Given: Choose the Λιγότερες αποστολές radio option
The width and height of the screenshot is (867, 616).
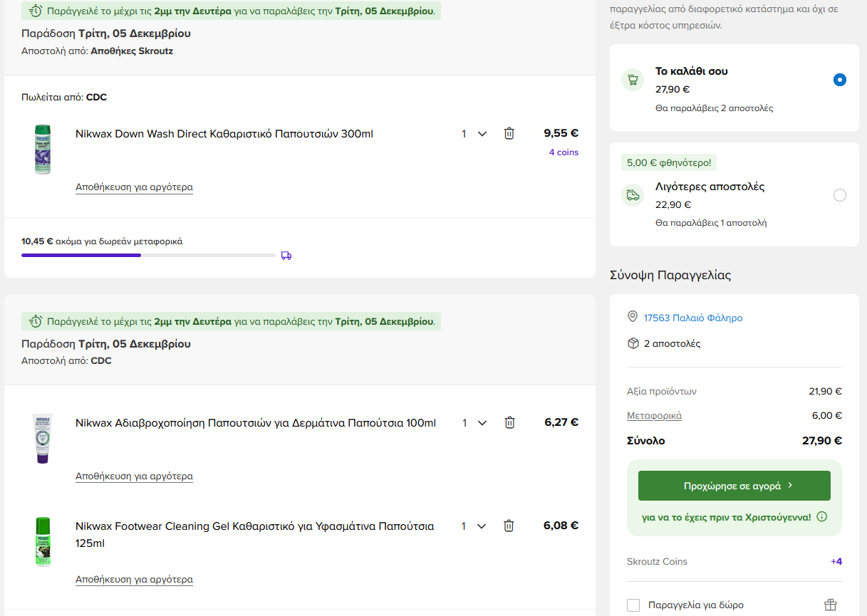Looking at the screenshot, I should coord(839,195).
